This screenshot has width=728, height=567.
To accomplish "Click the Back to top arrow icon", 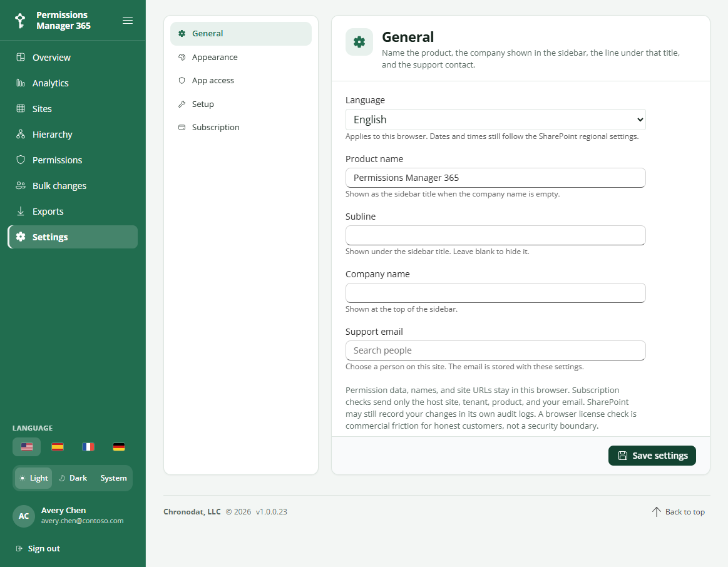I will point(656,512).
